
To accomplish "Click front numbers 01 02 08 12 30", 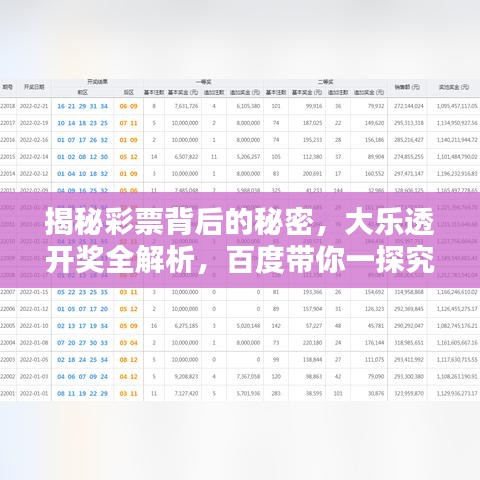I will (x=82, y=157).
